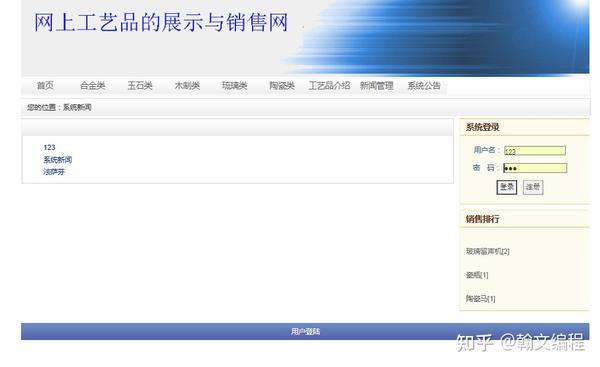Go to the 合金类 category

(x=93, y=86)
